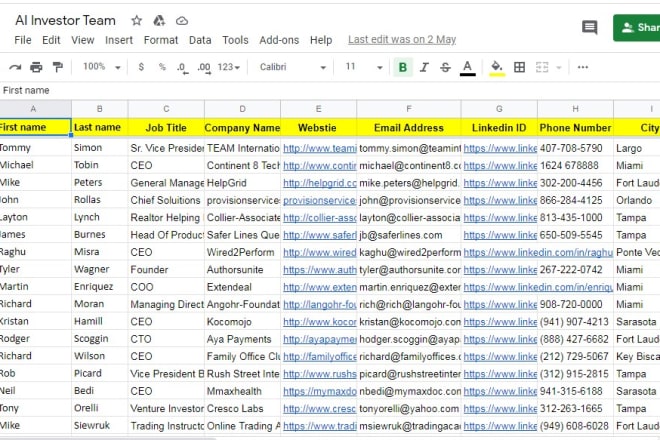Check the cloud save status icon
The width and height of the screenshot is (660, 440).
coord(182,21)
